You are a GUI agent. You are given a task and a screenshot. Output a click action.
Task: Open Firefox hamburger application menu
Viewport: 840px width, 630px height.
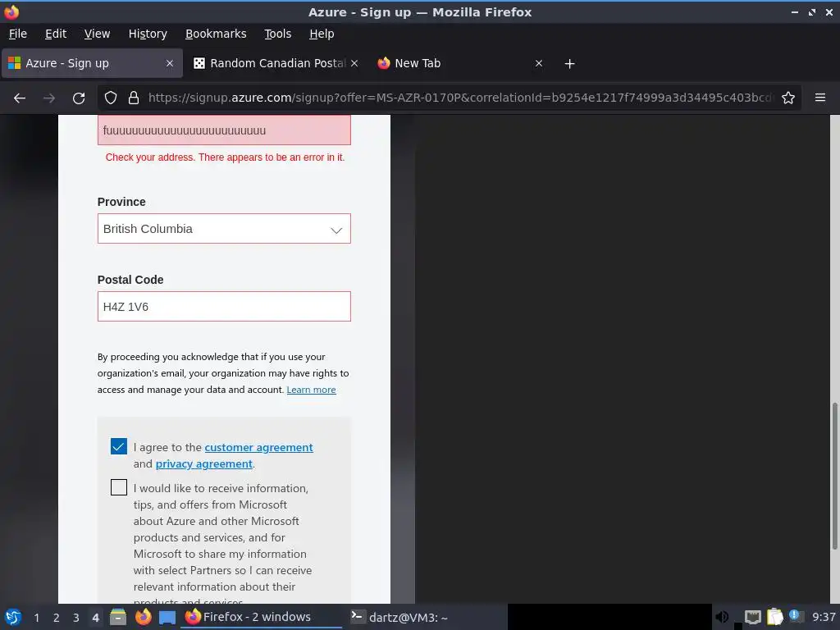pyautogui.click(x=820, y=98)
